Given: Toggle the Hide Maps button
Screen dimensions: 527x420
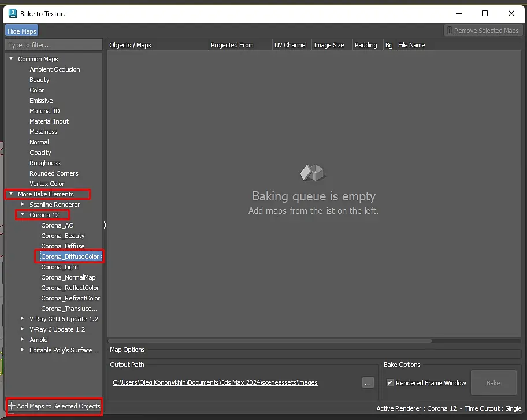Looking at the screenshot, I should (21, 31).
